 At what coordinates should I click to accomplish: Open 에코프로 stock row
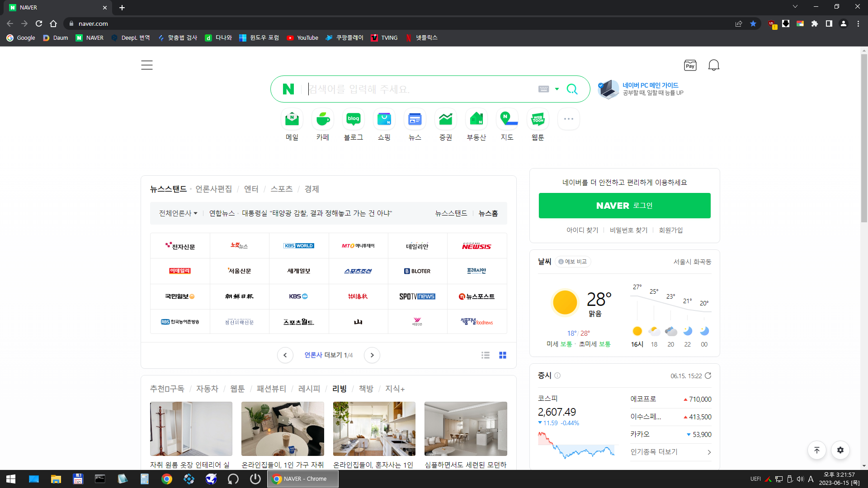click(x=671, y=399)
